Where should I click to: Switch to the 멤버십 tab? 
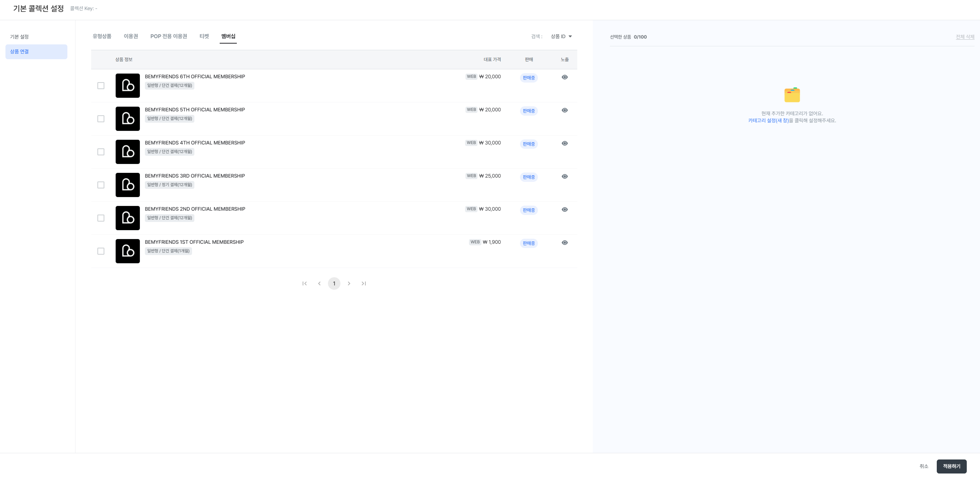(x=228, y=36)
